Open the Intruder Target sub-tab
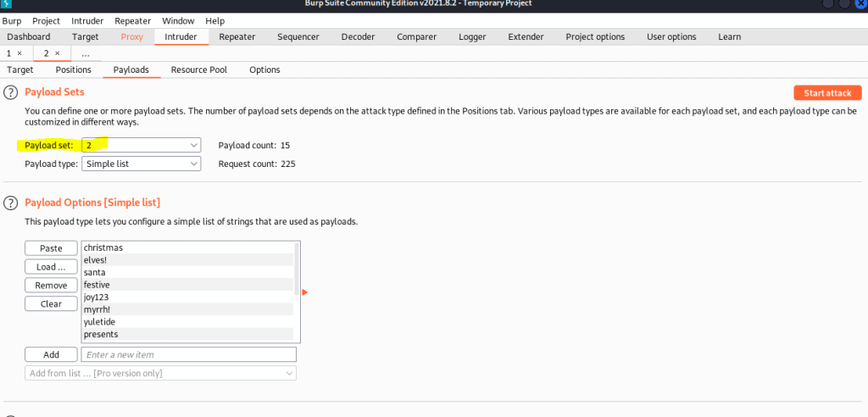The height and width of the screenshot is (417, 868). [20, 69]
